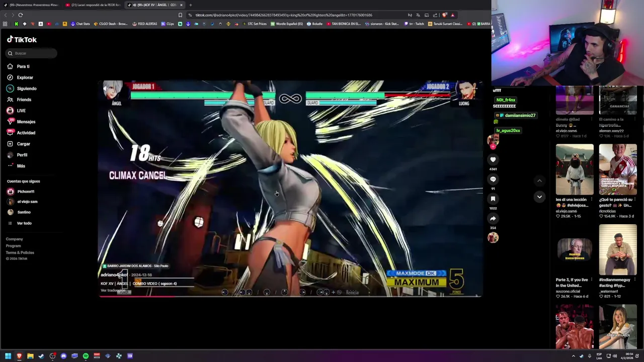
Task: Open the Boludle bookmark
Action: click(x=315, y=24)
